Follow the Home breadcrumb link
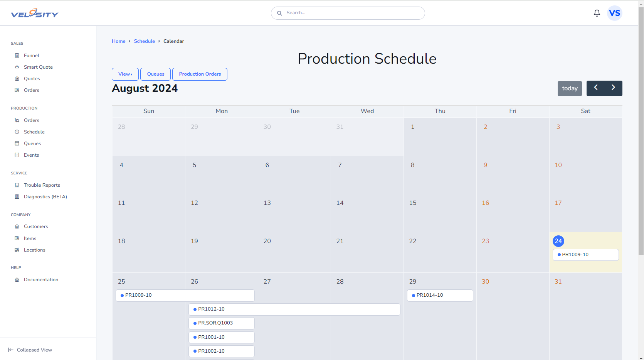The height and width of the screenshot is (360, 644). [118, 41]
